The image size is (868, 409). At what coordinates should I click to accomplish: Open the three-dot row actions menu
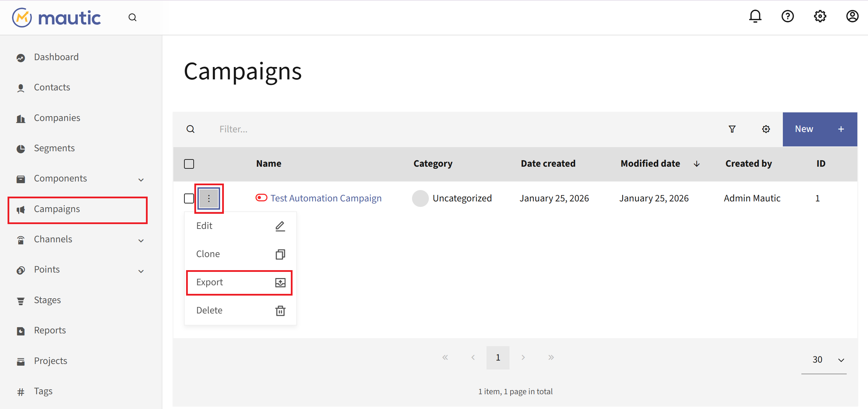point(209,198)
